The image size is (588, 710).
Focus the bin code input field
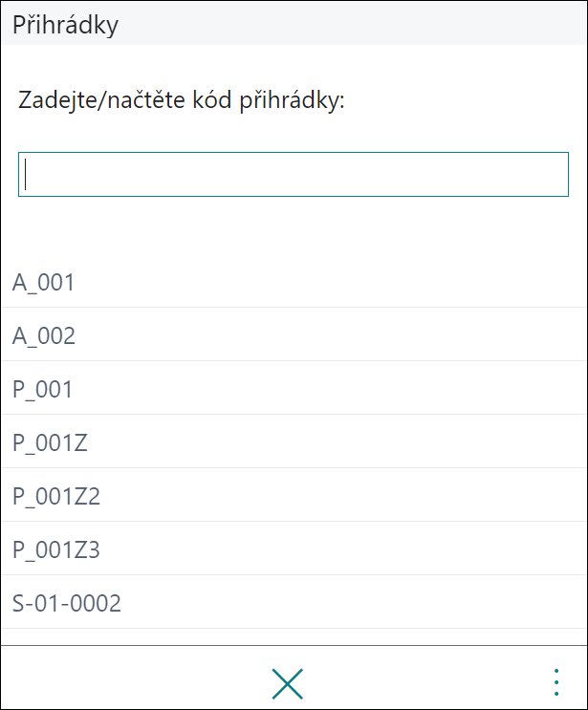tap(294, 174)
